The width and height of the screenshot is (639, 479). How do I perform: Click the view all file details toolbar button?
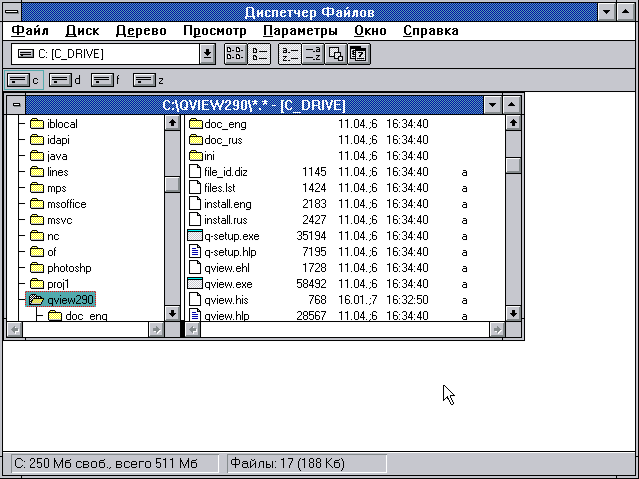click(x=258, y=54)
